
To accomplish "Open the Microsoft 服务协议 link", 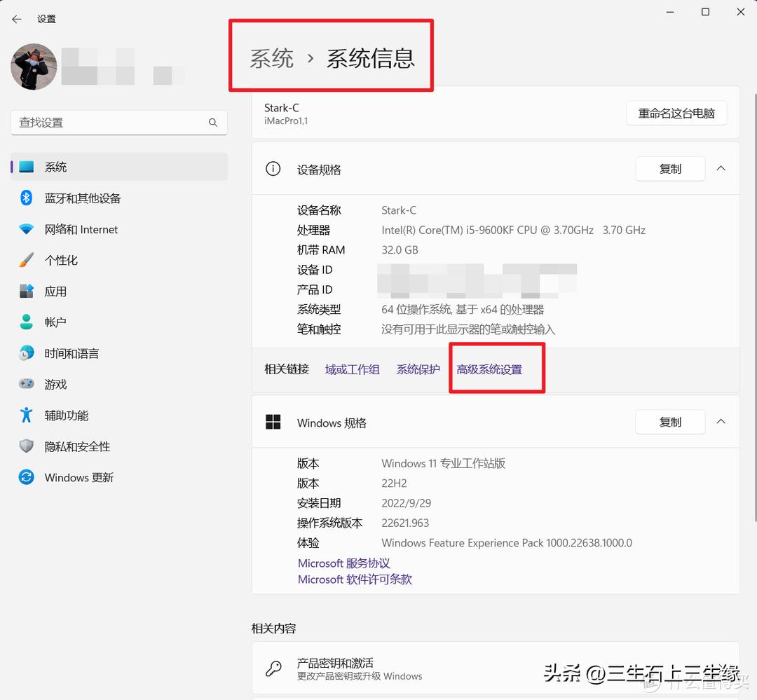I will pos(344,563).
